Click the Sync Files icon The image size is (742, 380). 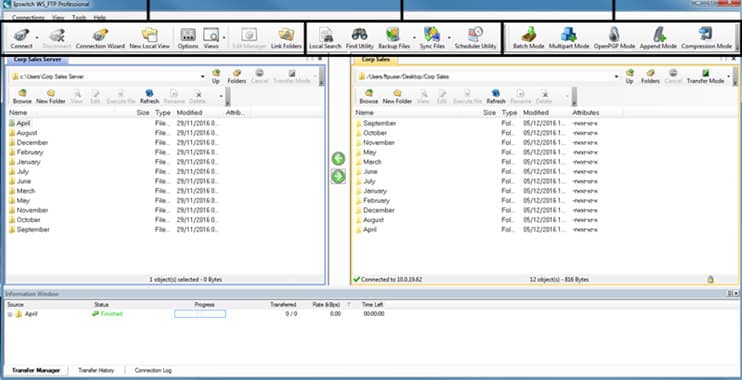pos(432,38)
